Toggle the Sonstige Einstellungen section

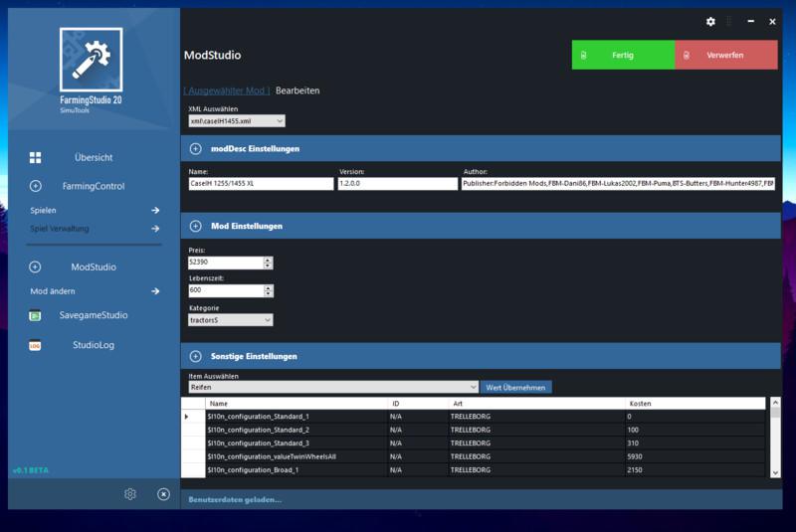196,356
